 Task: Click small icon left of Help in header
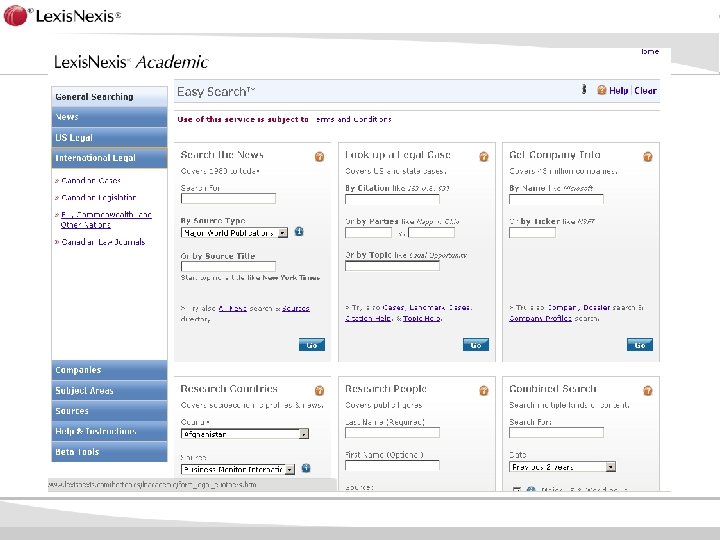point(584,90)
